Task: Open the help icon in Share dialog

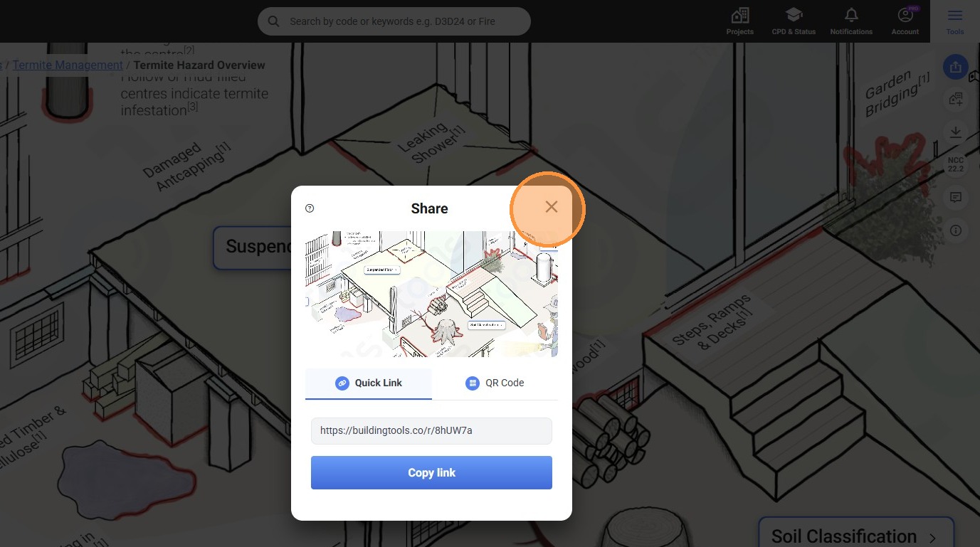Action: pyautogui.click(x=310, y=208)
